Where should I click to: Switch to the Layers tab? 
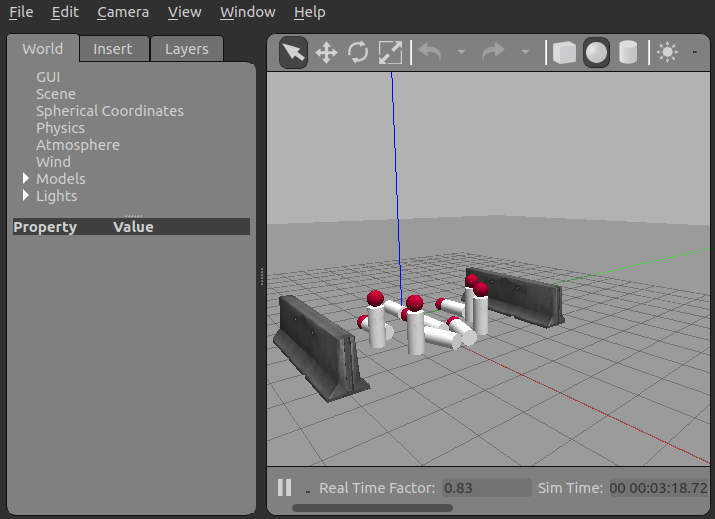(x=187, y=49)
